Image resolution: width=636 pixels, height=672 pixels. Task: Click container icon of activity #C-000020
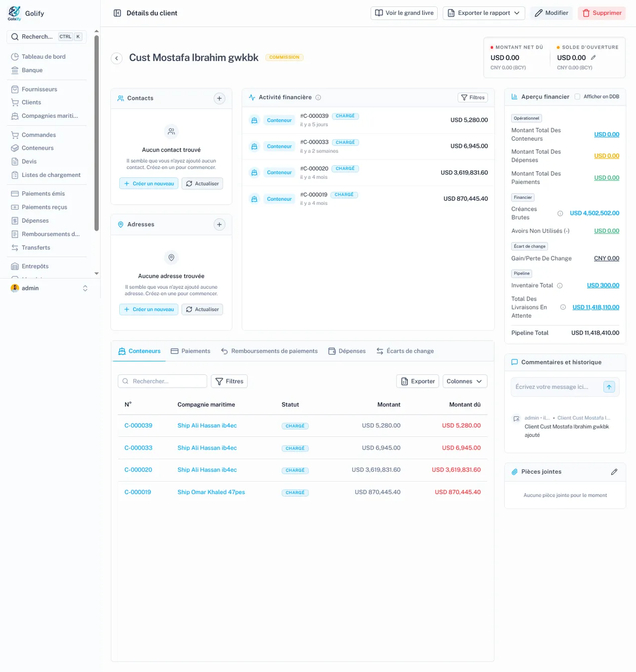click(x=254, y=172)
